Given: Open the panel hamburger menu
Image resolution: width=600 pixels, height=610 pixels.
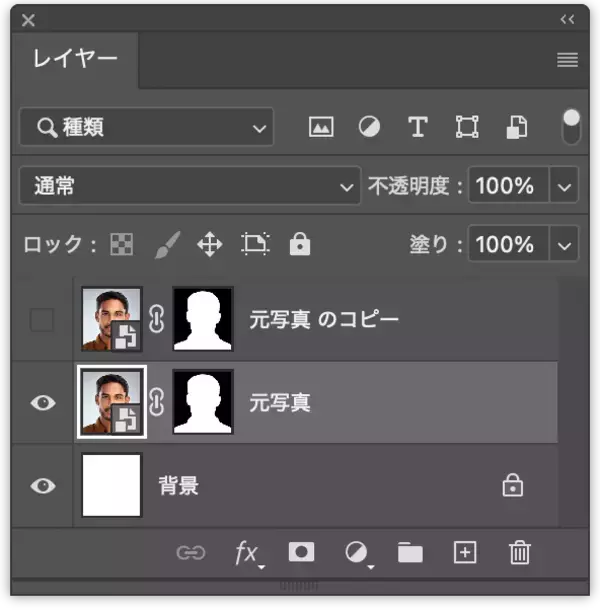Looking at the screenshot, I should (567, 60).
